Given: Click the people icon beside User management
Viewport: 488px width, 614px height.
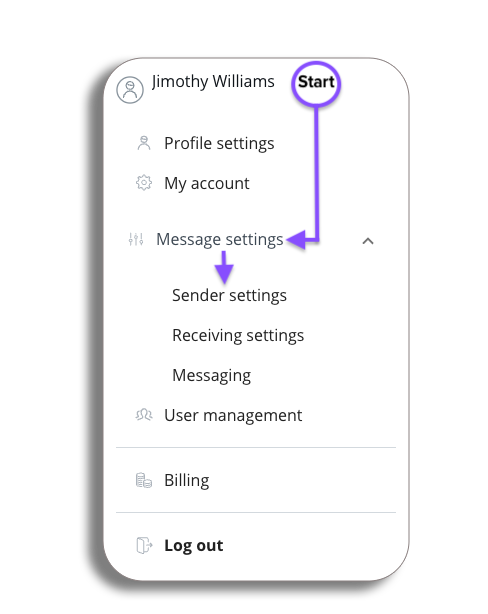Looking at the screenshot, I should [144, 415].
